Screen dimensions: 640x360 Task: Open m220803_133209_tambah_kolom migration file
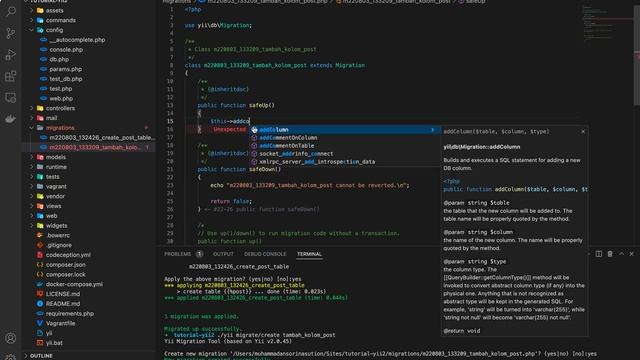[x=94, y=147]
